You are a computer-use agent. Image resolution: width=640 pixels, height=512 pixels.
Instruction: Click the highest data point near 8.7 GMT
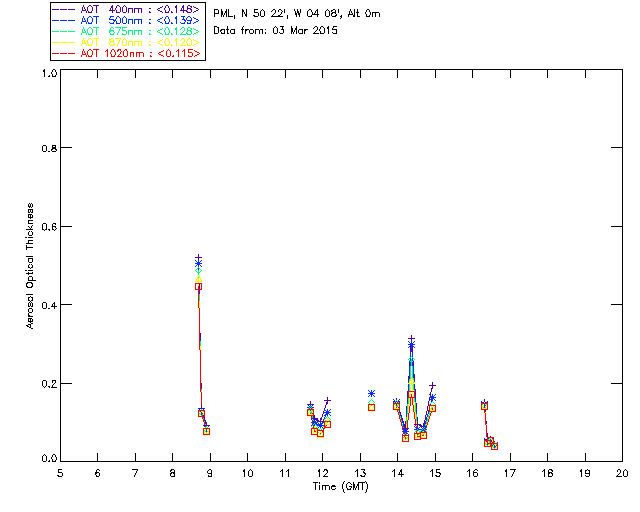[198, 258]
